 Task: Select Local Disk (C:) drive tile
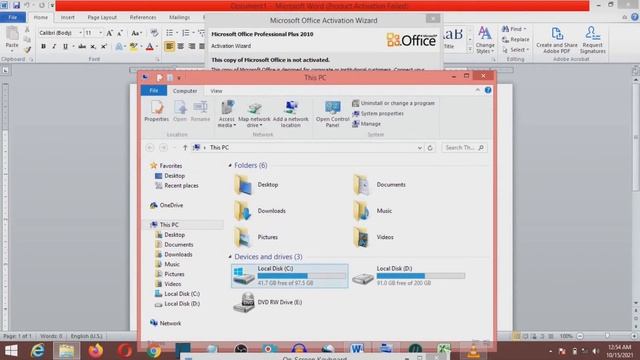coord(290,276)
